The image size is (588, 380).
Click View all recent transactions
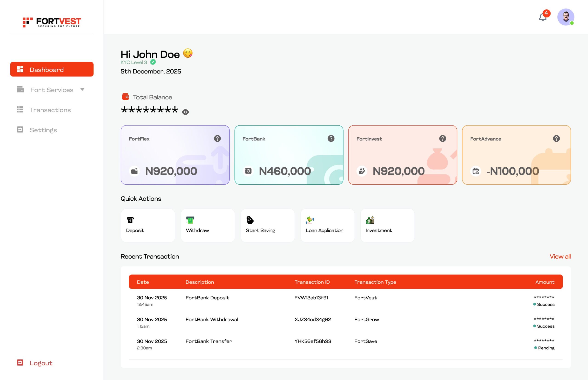pos(560,257)
